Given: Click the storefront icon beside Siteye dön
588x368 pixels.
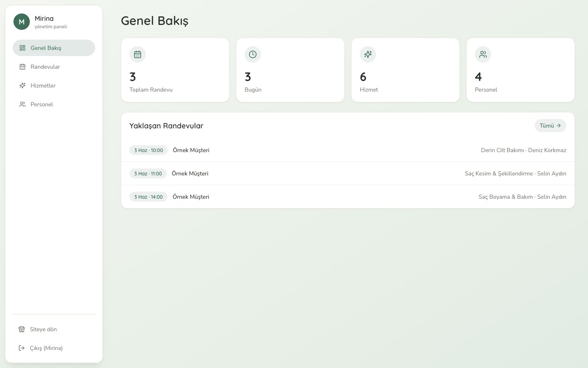Looking at the screenshot, I should point(22,329).
